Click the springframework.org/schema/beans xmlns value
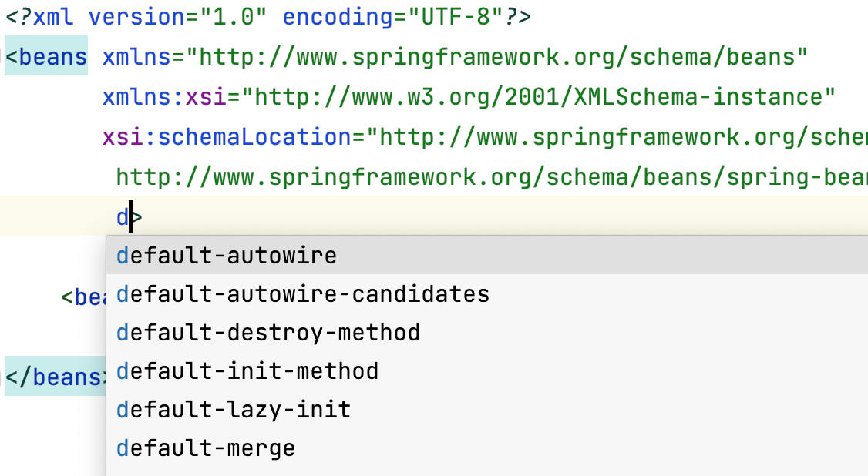Screen dimensions: 868x476 [496, 57]
